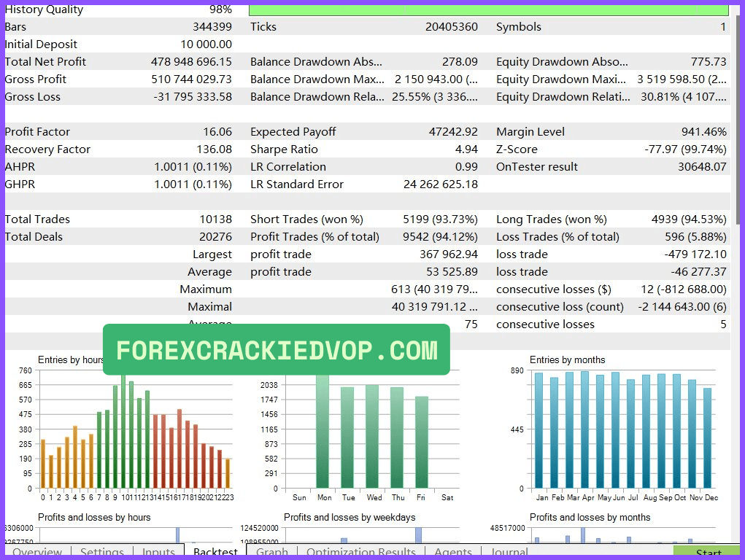
Task: Click the Initial Deposit value 10 000.00
Action: [206, 44]
